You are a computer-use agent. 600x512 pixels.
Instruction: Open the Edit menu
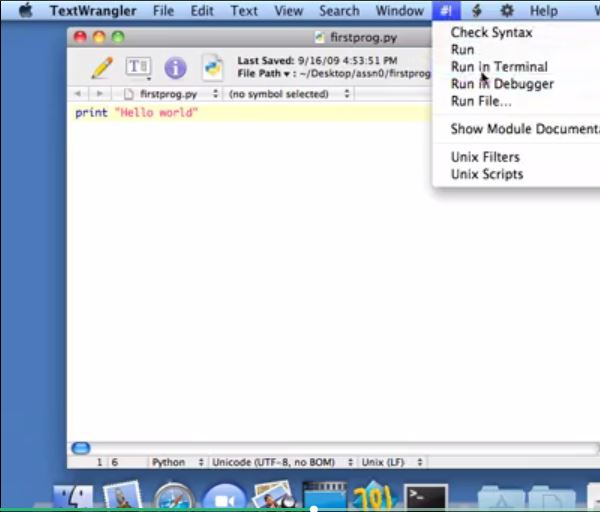coord(202,11)
